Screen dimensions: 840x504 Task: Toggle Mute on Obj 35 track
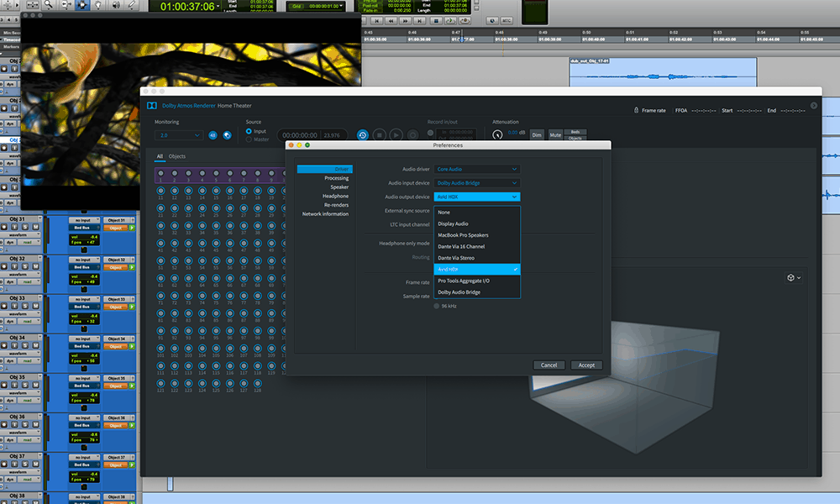coord(35,385)
